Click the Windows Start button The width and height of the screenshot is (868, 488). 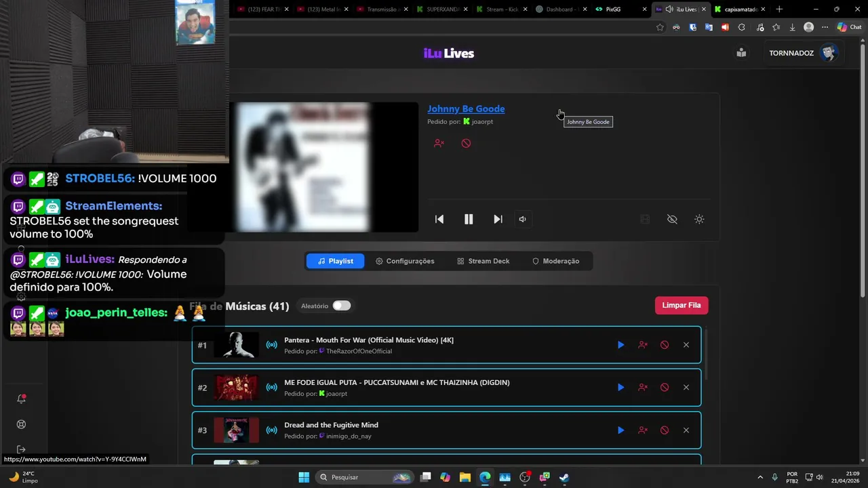point(304,477)
